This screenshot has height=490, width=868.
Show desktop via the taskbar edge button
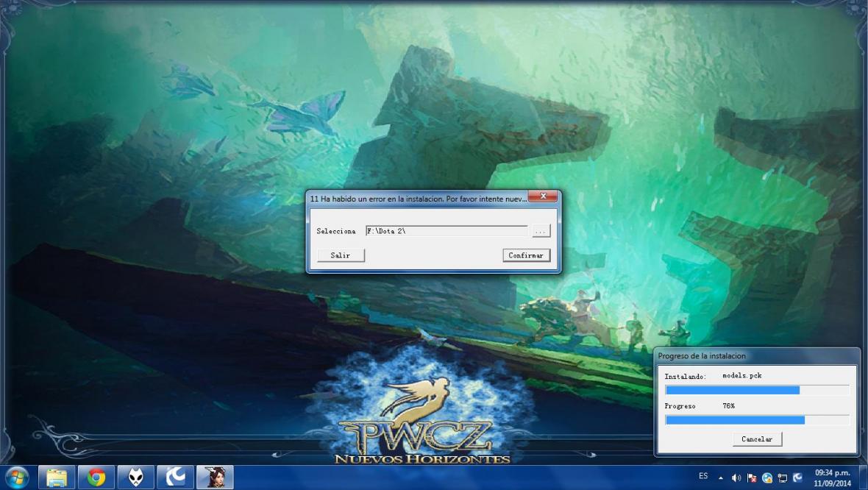pos(864,477)
